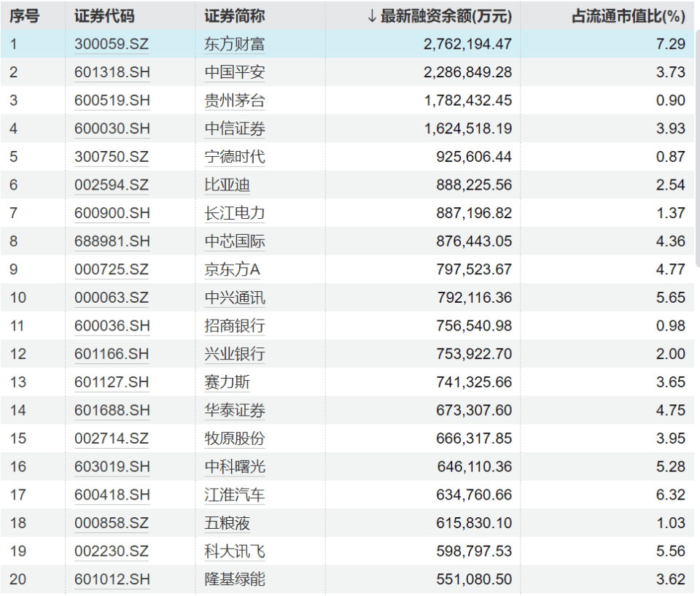Select the balance value 756,540.98
This screenshot has width=700, height=596.
click(474, 325)
